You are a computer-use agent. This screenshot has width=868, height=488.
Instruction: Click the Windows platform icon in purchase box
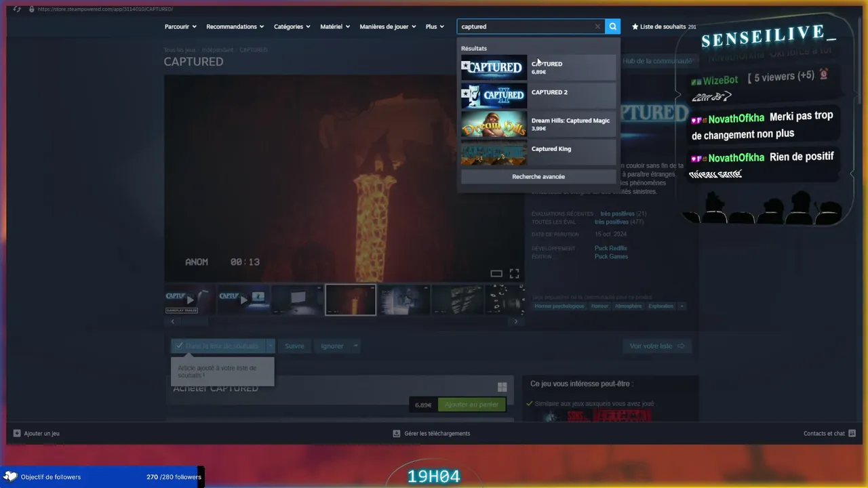(x=502, y=387)
